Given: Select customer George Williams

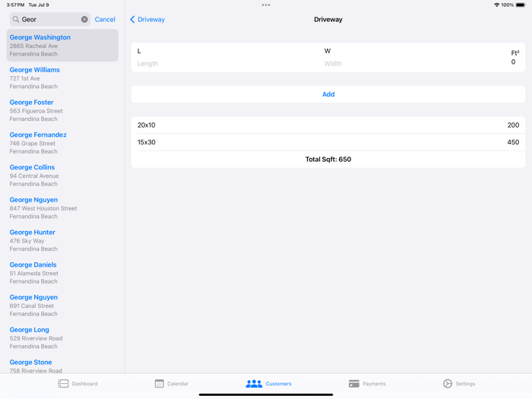Looking at the screenshot, I should tap(62, 78).
